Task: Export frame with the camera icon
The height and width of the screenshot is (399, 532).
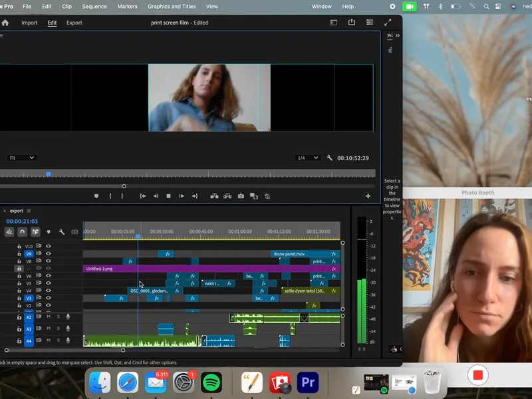Action: tap(241, 196)
